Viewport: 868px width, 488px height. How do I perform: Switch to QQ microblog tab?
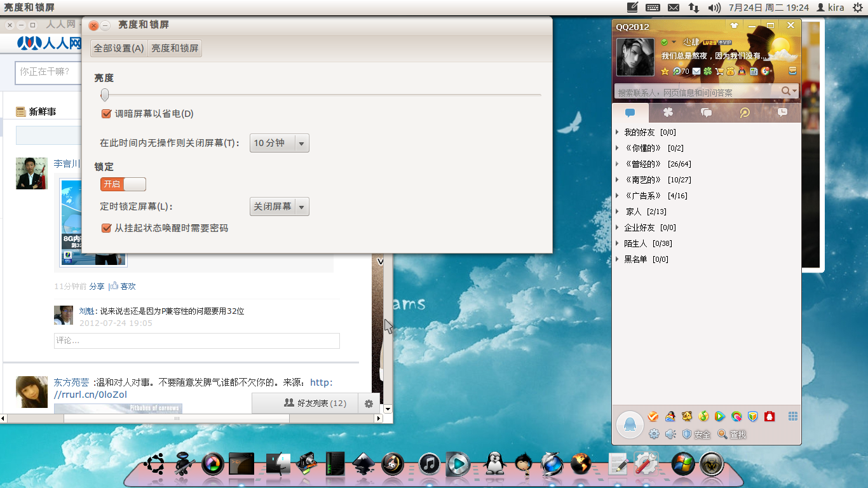pyautogui.click(x=744, y=112)
